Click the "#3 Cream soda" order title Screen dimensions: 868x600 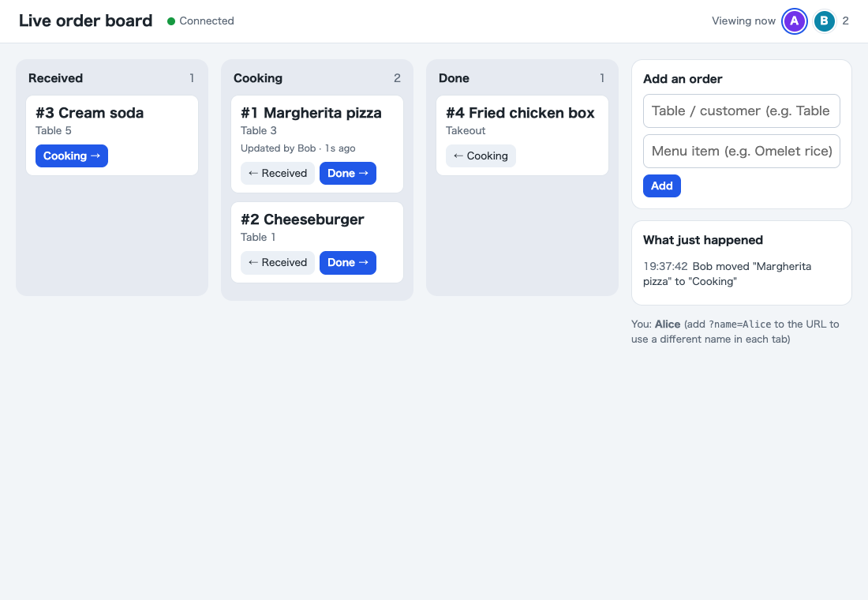point(90,113)
